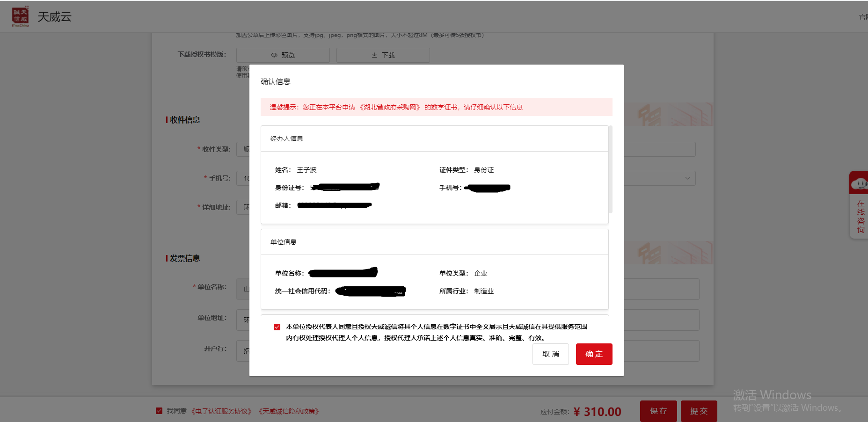Open the 《天威诚信隐私政策》 link
This screenshot has width=868, height=422.
[289, 411]
